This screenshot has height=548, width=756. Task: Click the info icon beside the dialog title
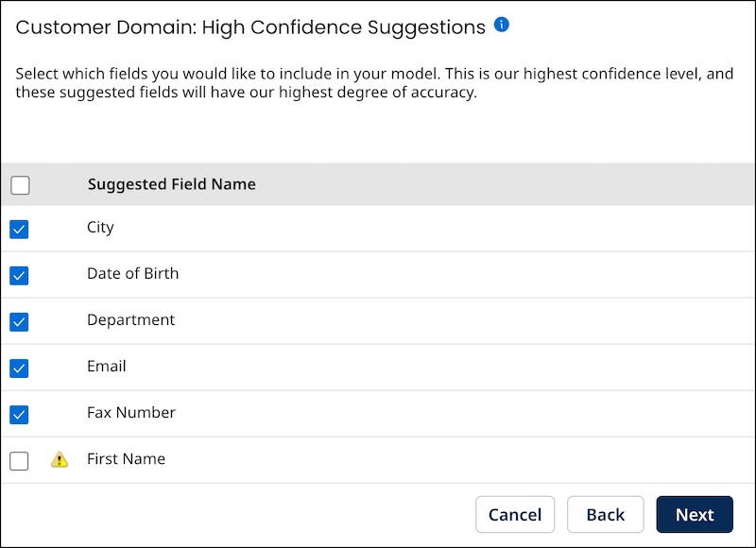click(502, 25)
